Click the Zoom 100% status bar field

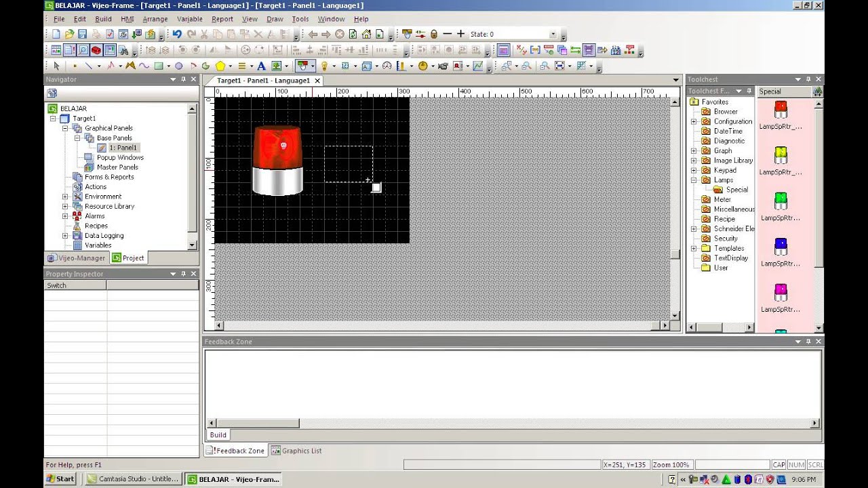(671, 465)
